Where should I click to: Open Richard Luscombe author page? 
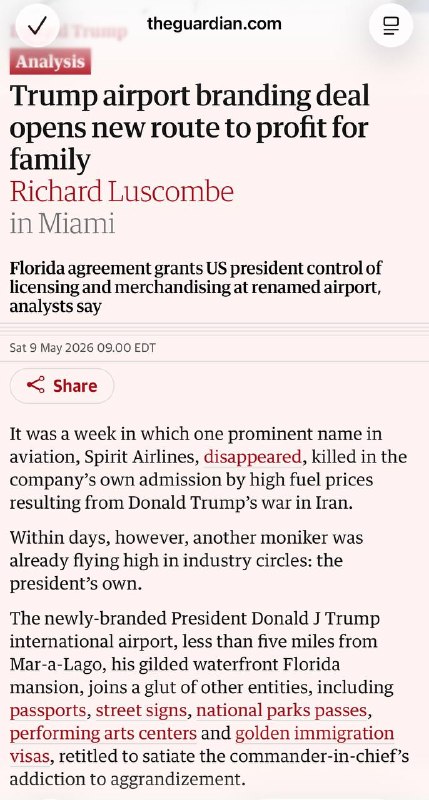coord(121,192)
